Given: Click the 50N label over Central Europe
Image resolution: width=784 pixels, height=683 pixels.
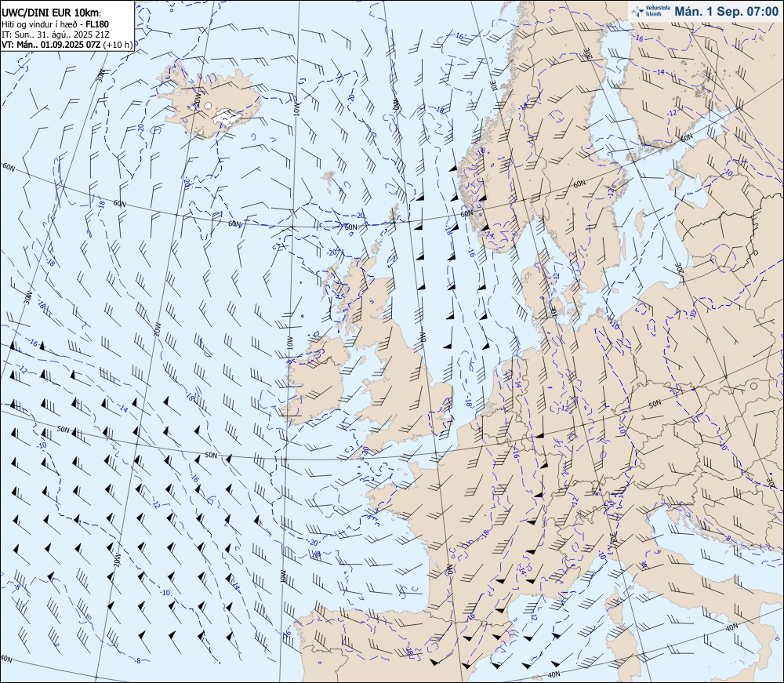Looking at the screenshot, I should 655,404.
